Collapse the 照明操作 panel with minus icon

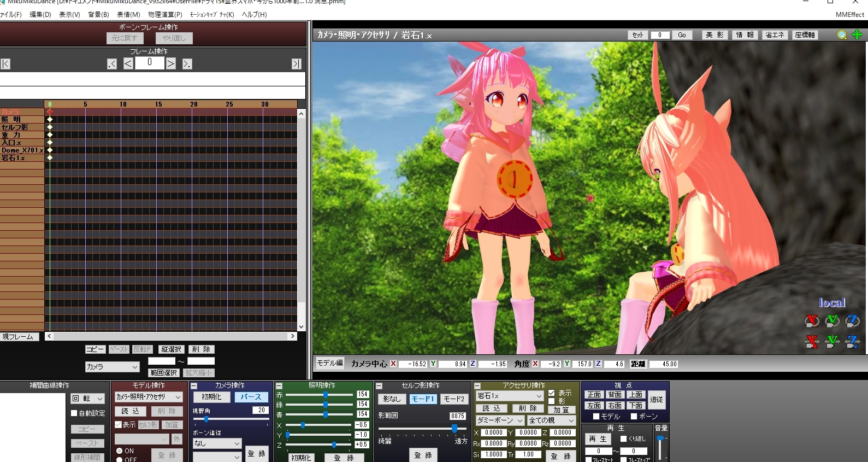point(279,386)
